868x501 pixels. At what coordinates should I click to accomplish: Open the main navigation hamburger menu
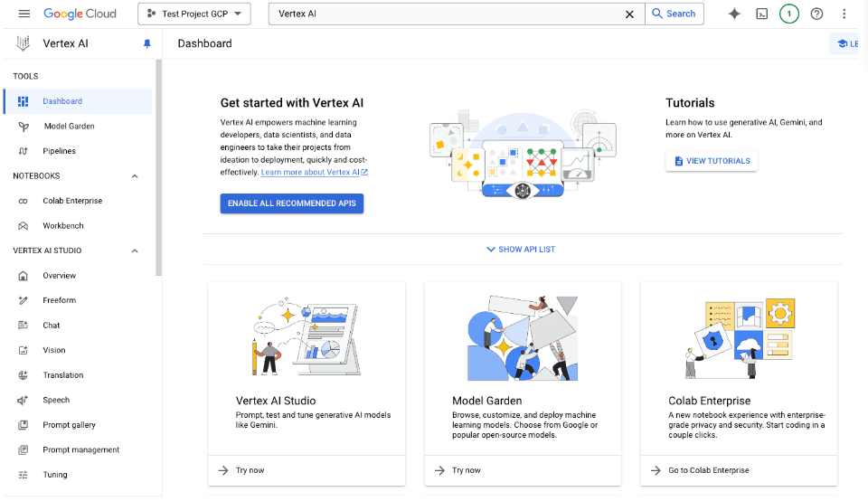click(x=24, y=14)
